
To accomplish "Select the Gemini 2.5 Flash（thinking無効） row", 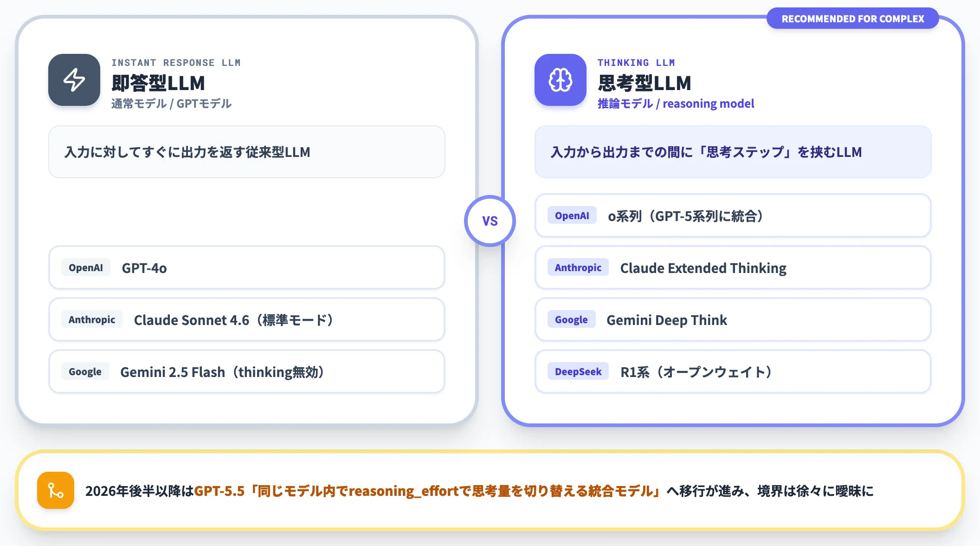I will click(247, 371).
